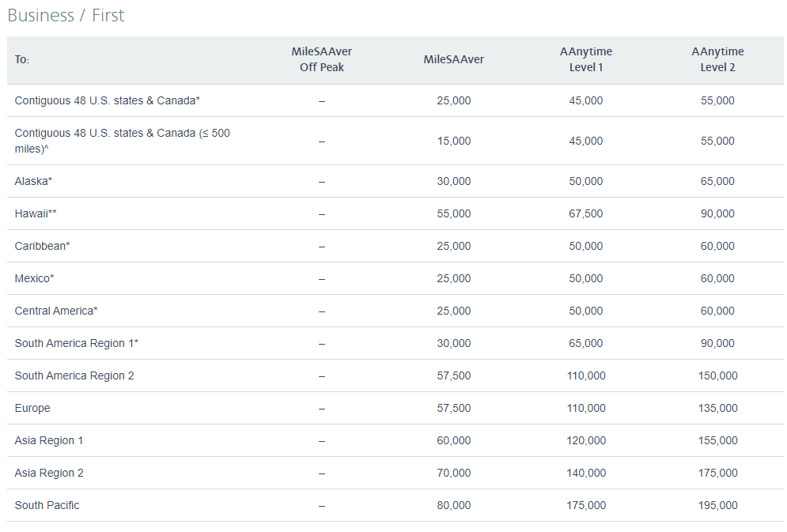Click the South Pacific row label
Screen dimensions: 787x532
point(47,505)
